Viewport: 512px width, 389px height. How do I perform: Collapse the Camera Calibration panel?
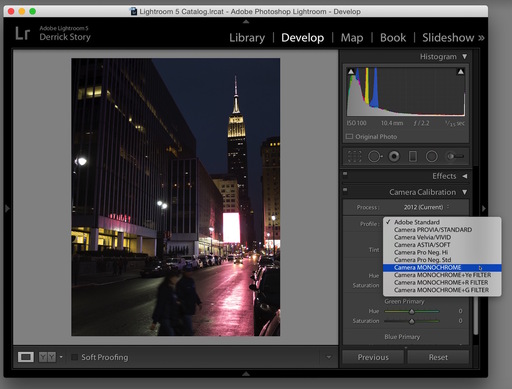pos(465,192)
